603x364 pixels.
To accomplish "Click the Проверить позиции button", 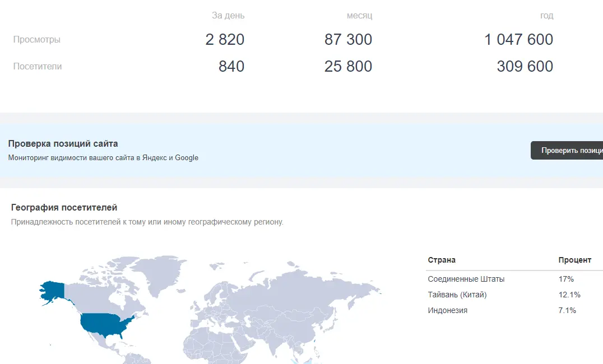I will (x=567, y=150).
